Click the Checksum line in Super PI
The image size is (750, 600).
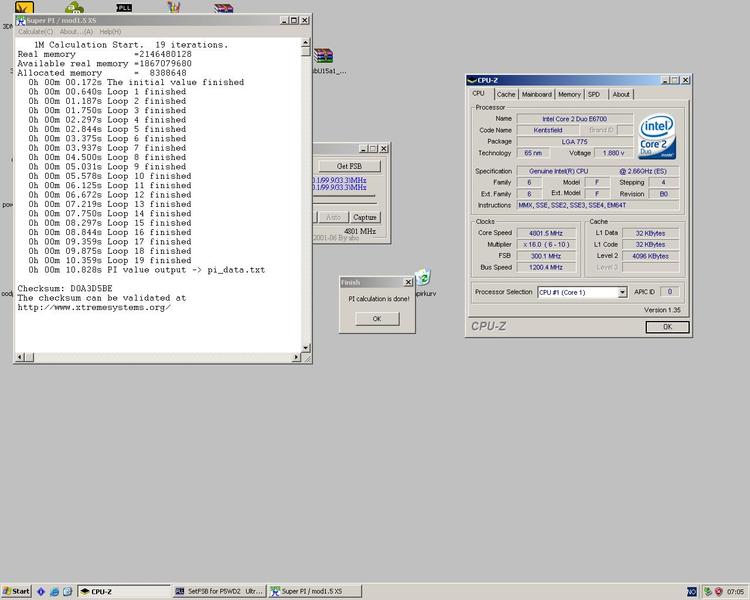[65, 289]
